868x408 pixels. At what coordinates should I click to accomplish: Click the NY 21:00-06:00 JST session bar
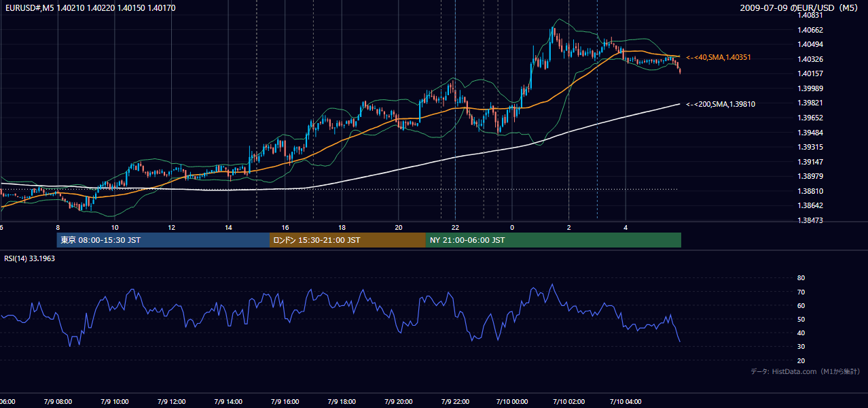tap(554, 240)
